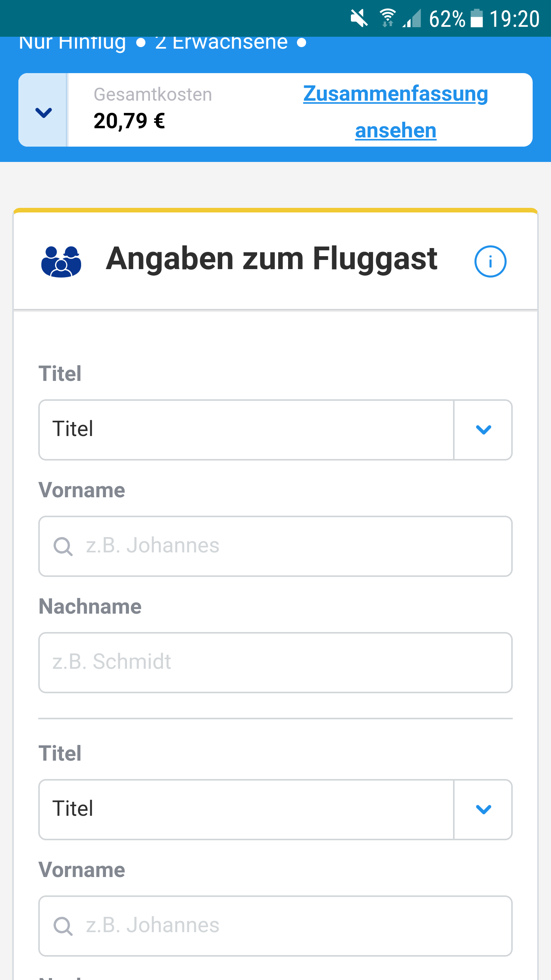This screenshot has height=980, width=551.
Task: Open Zusammenfassung ansehen link
Action: pos(395,112)
